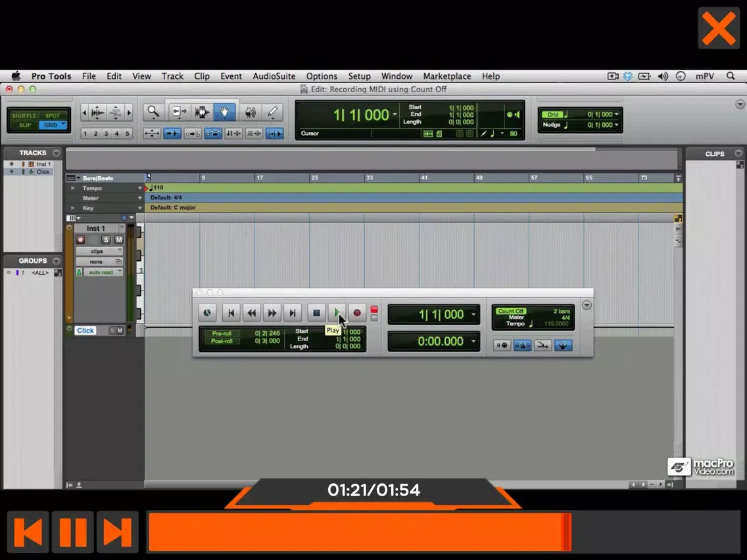Open Inst 1 'none' patch selector

pyautogui.click(x=99, y=262)
